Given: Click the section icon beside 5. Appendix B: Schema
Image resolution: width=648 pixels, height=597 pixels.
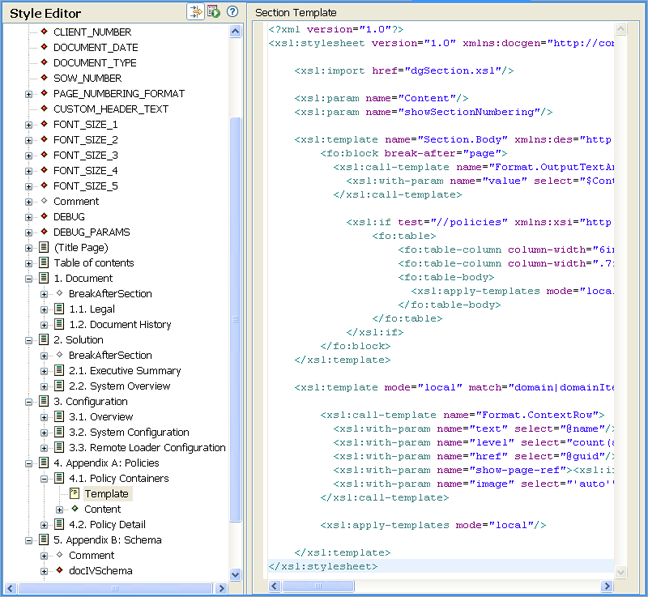Looking at the screenshot, I should (44, 540).
